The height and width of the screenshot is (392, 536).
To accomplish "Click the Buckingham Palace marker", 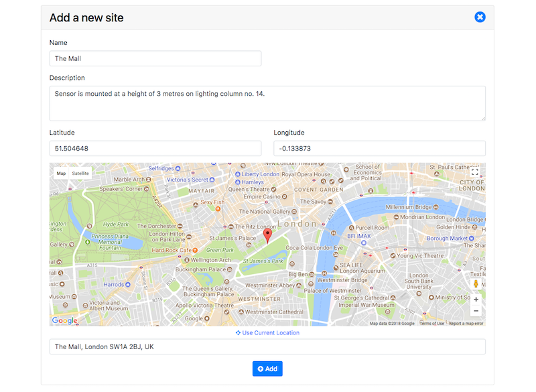I will point(229,269).
